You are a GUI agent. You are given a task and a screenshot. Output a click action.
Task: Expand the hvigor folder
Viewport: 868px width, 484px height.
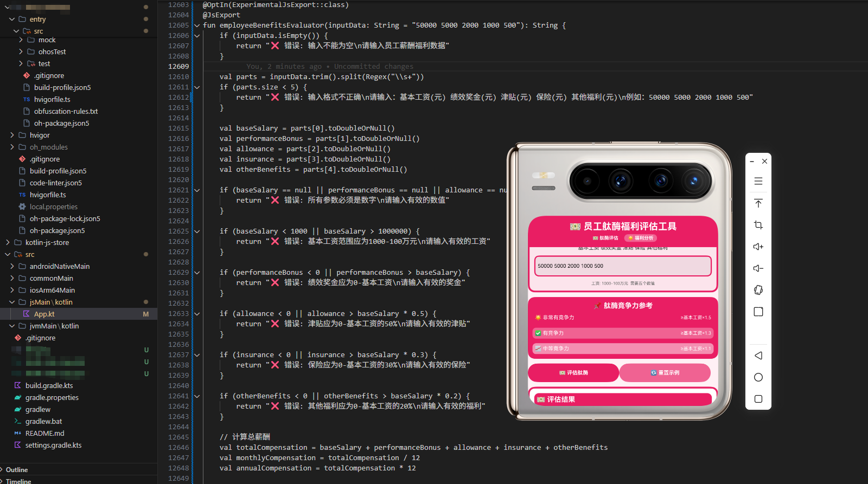[x=12, y=135]
